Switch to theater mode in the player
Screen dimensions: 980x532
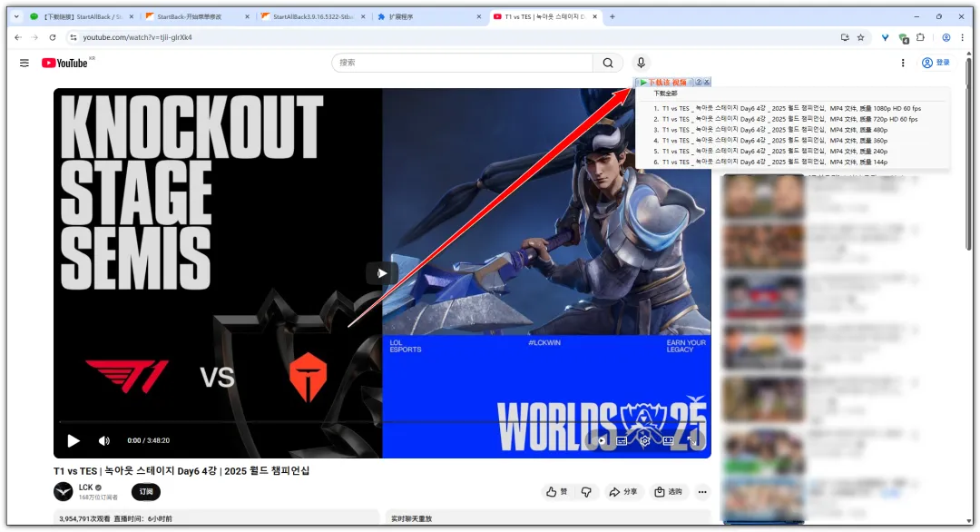coord(668,440)
